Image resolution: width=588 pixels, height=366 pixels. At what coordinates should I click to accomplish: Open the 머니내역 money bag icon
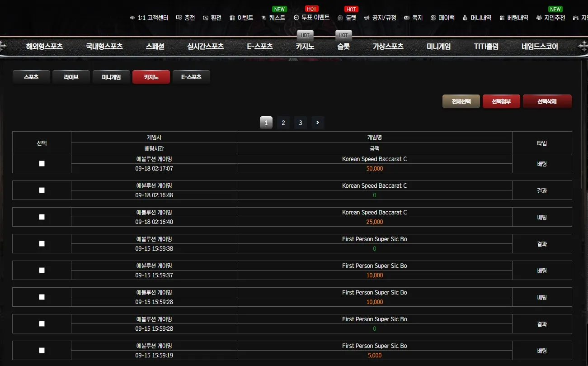click(465, 18)
